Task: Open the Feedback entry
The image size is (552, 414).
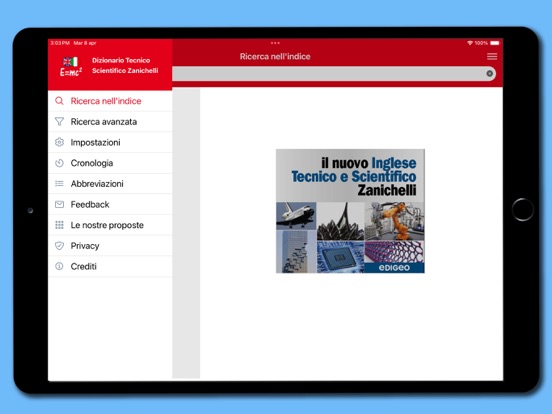Action: (110, 205)
